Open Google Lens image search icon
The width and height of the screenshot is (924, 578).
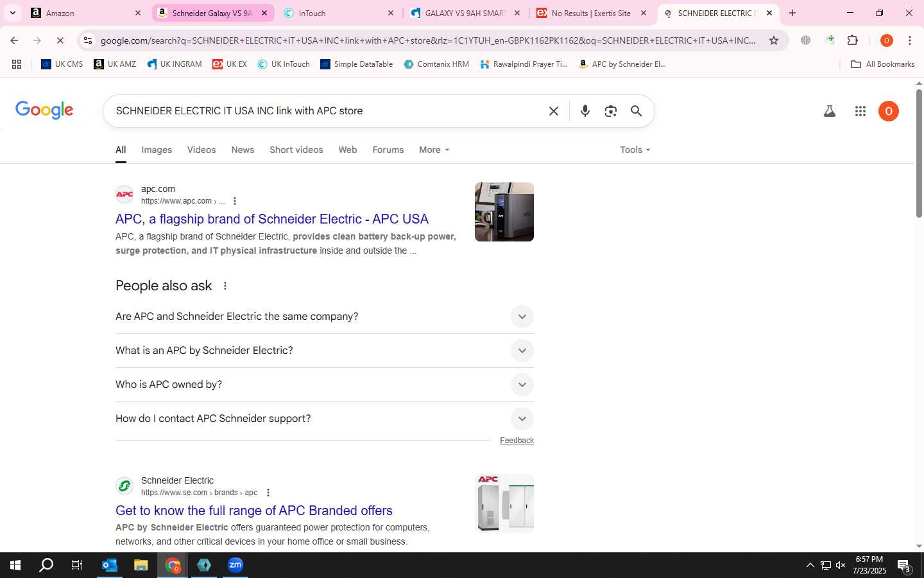pos(610,111)
